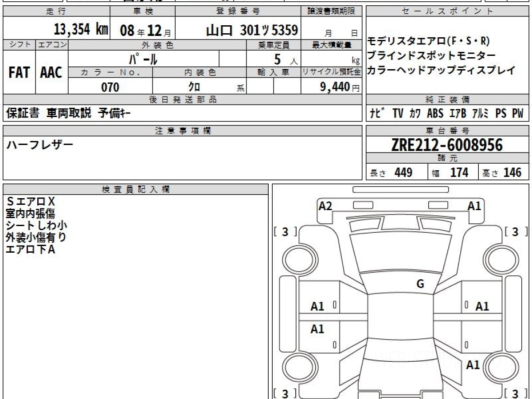Select the ABS equipment indicator
The height and width of the screenshot is (399, 532).
[435, 113]
